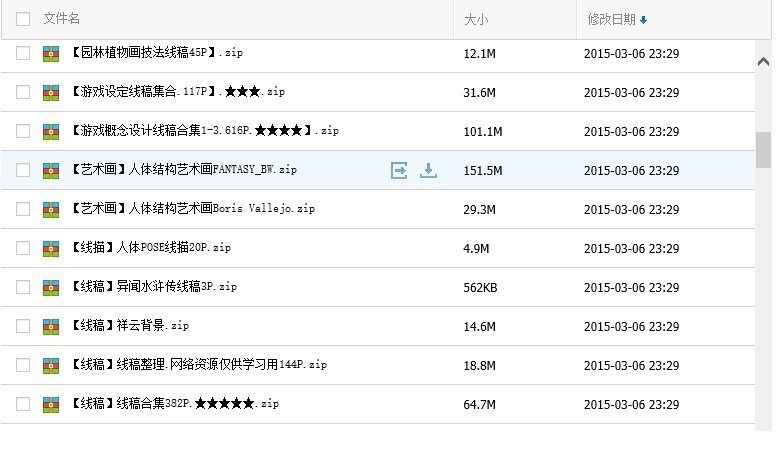Click zip icon of 人体POSE线描20P
780x454 pixels.
51,248
